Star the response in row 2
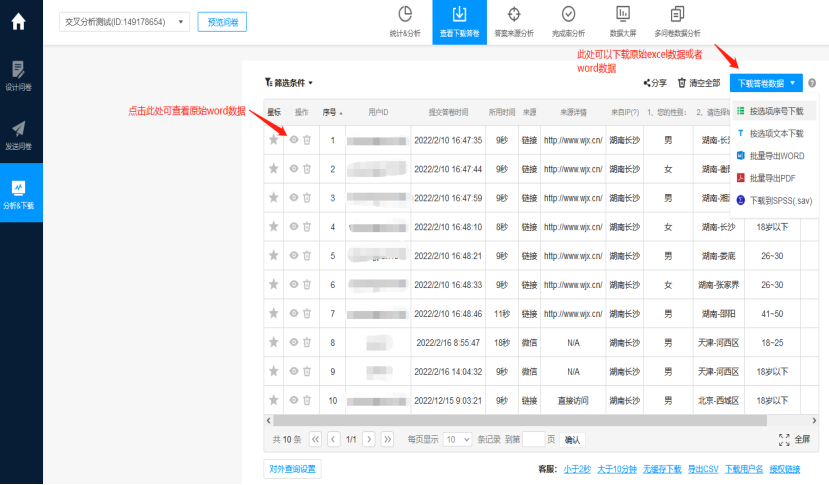 pyautogui.click(x=273, y=169)
